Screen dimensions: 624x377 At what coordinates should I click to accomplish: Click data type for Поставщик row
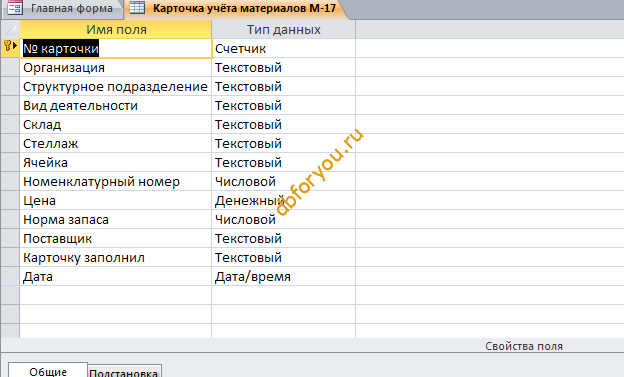pyautogui.click(x=283, y=238)
